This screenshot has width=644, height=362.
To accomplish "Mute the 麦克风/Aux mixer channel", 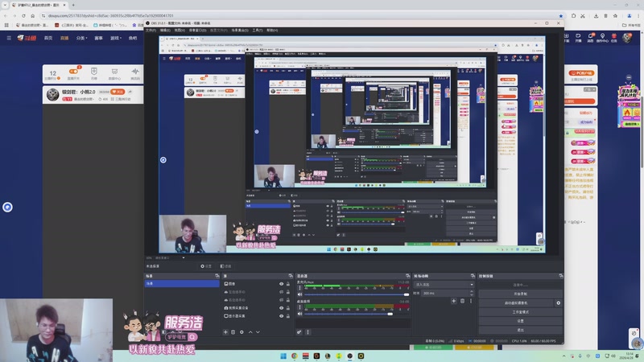I will pyautogui.click(x=299, y=294).
